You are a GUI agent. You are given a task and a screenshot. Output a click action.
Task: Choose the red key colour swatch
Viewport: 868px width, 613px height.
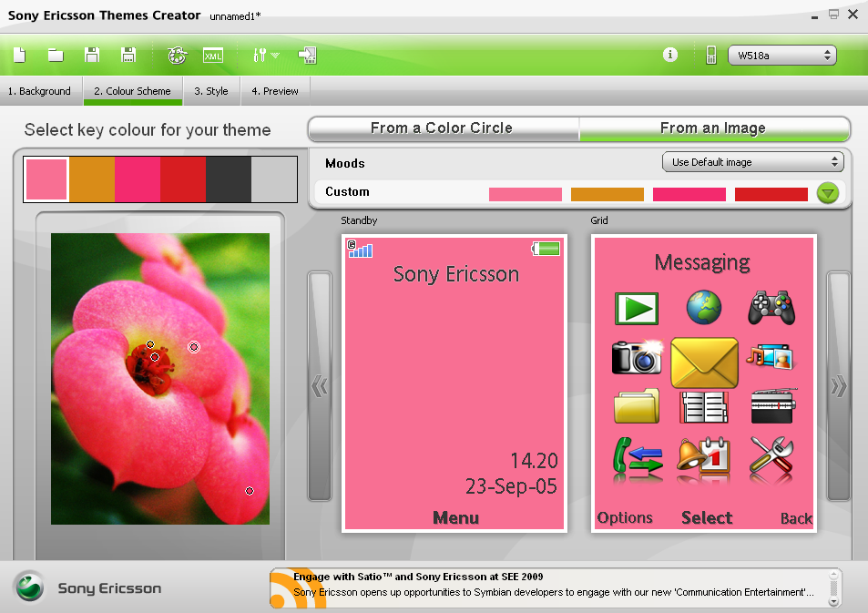[183, 179]
